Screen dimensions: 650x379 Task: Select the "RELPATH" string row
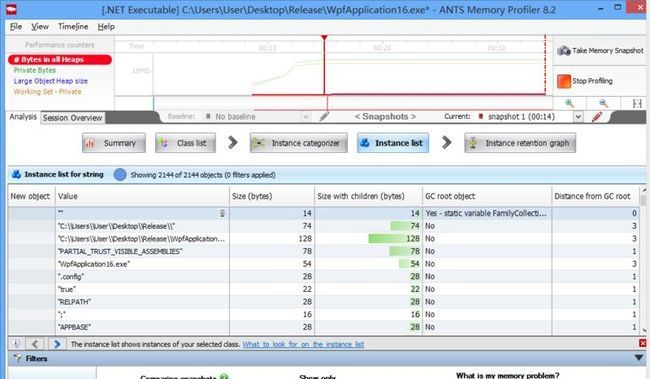pos(324,302)
